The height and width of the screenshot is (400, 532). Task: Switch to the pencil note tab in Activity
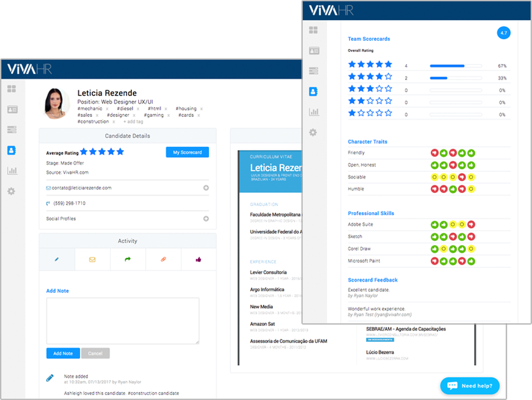57,259
